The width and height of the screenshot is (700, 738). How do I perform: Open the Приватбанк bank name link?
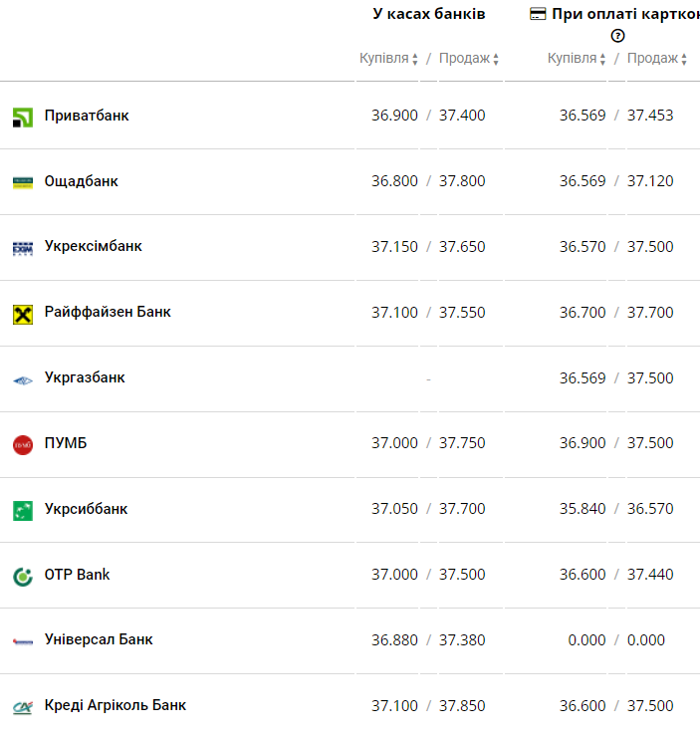87,116
